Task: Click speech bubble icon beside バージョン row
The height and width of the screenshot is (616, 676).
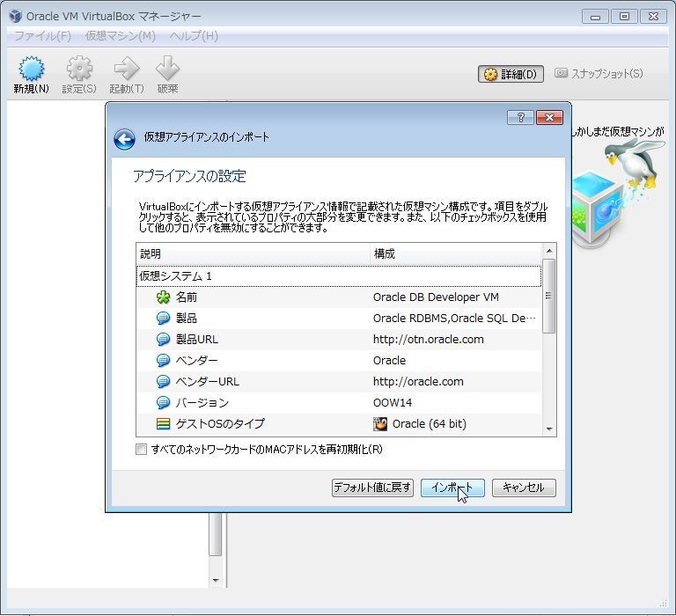Action: coord(163,403)
